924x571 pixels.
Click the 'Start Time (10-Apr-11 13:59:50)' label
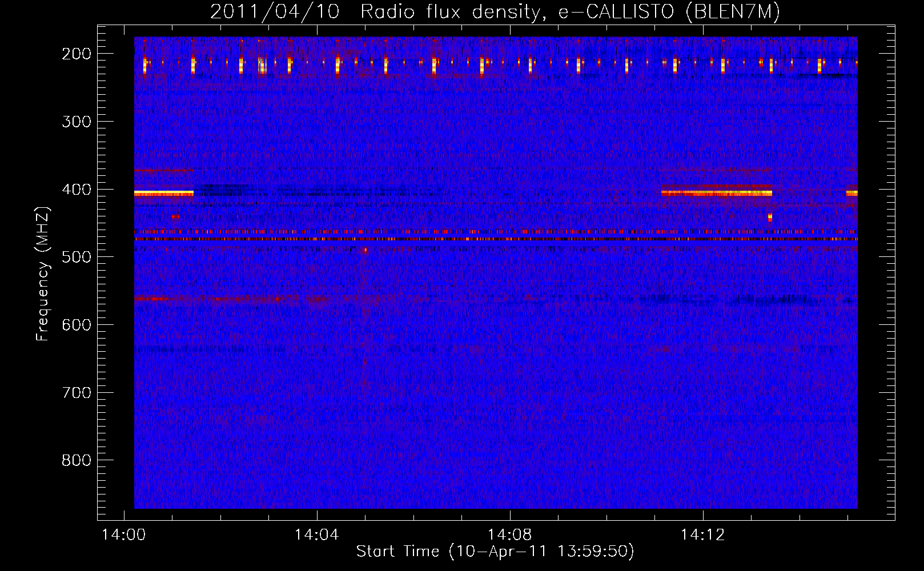[x=495, y=552]
